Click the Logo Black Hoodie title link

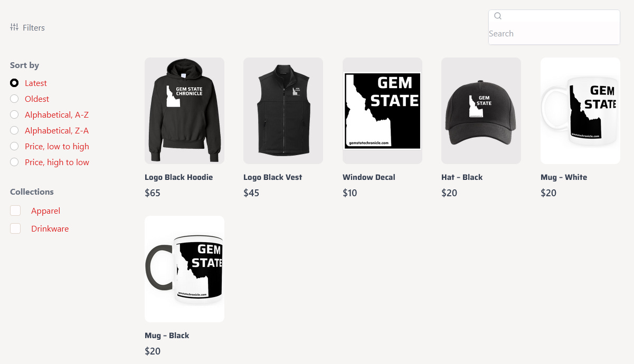(178, 177)
